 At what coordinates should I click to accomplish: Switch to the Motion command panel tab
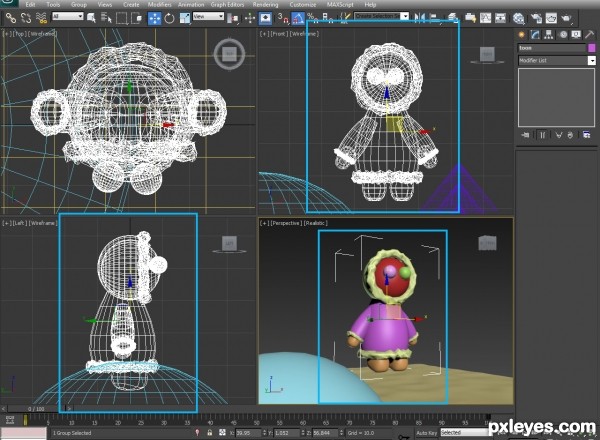point(563,35)
